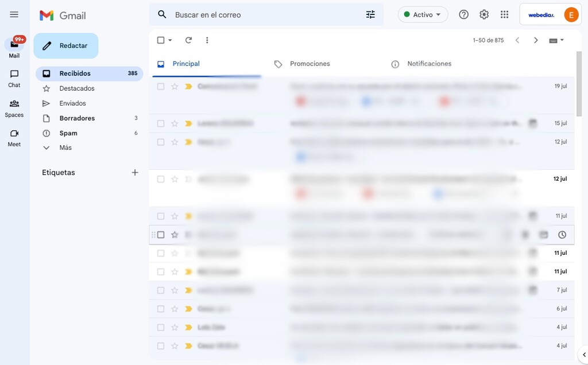Image resolution: width=588 pixels, height=365 pixels.
Task: Toggle the yellow importance marker on the top email
Action: click(x=187, y=86)
